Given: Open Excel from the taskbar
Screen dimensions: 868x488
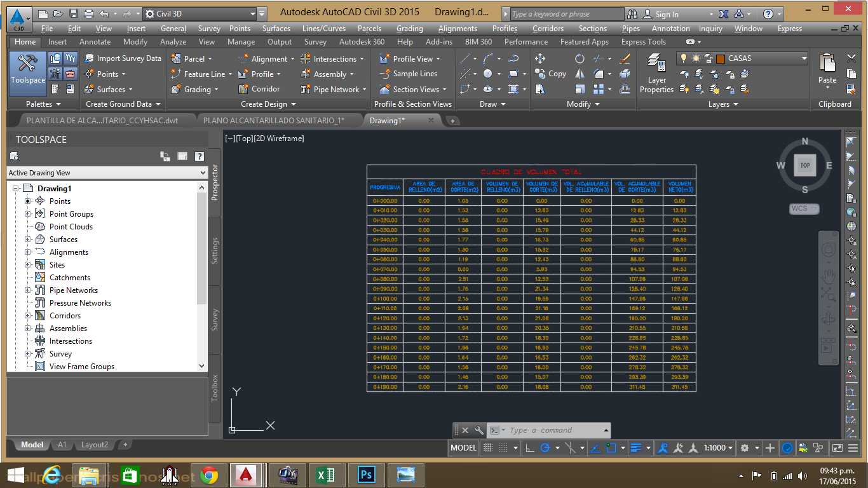Looking at the screenshot, I should tap(326, 474).
